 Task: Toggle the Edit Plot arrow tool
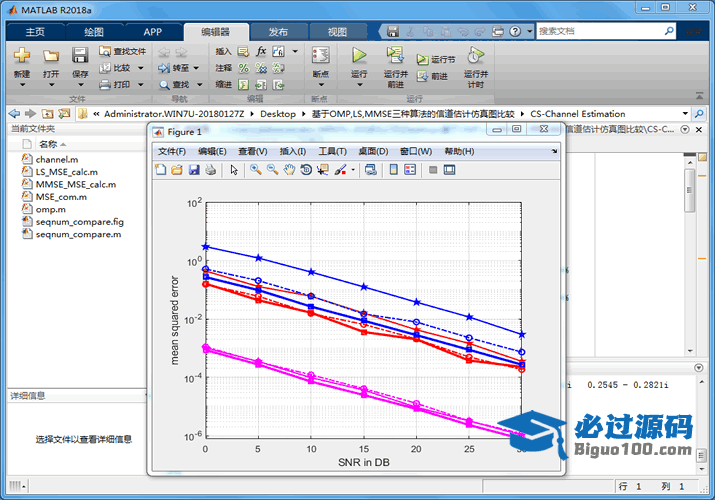click(x=234, y=170)
